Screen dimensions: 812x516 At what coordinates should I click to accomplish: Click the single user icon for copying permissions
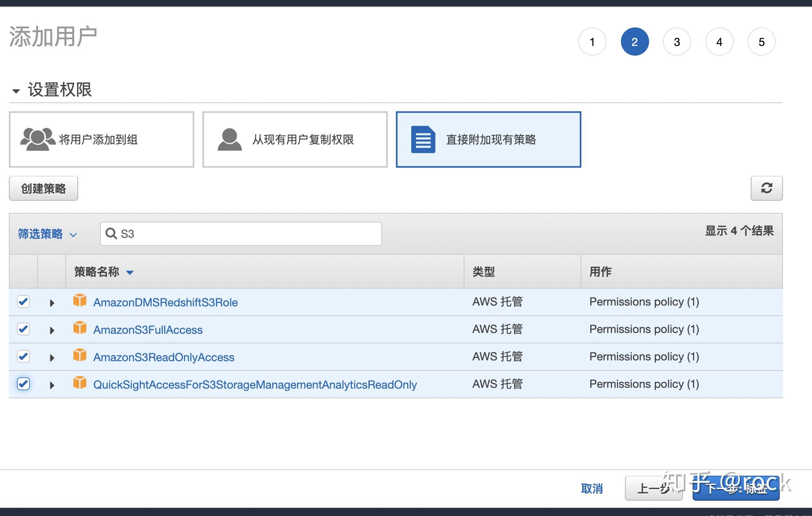[x=229, y=139]
